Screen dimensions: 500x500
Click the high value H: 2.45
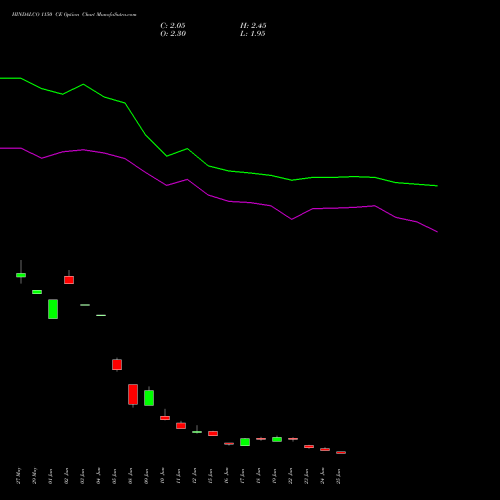click(253, 26)
